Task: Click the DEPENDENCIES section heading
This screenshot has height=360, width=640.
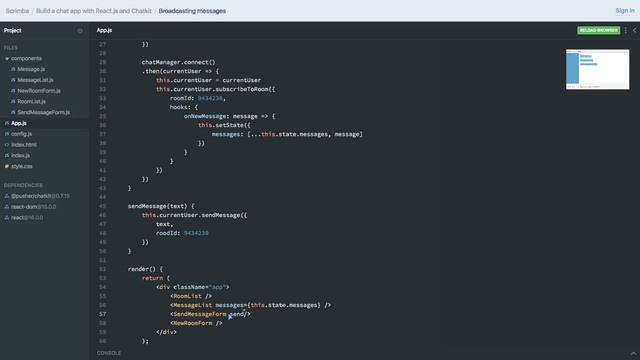Action: pyautogui.click(x=23, y=185)
